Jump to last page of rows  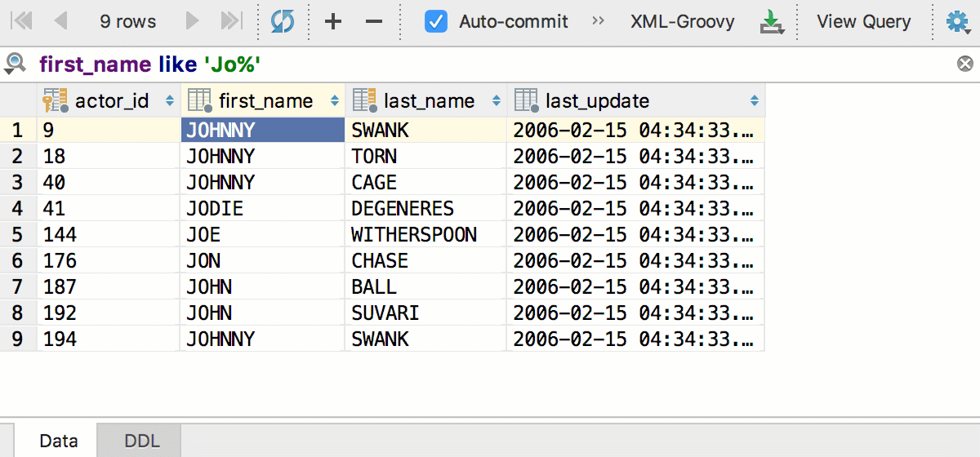point(232,22)
